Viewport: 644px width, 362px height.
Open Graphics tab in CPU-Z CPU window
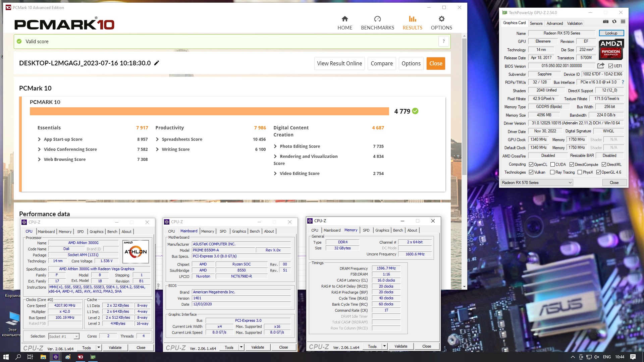96,232
